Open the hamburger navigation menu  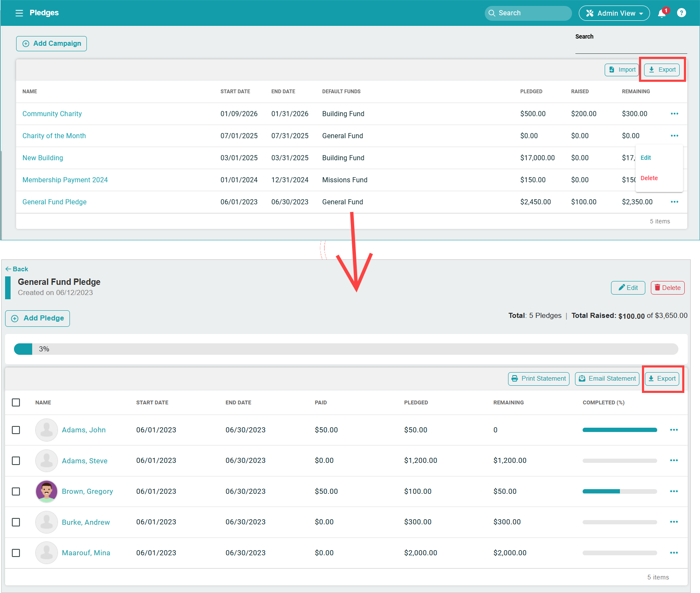coord(19,13)
